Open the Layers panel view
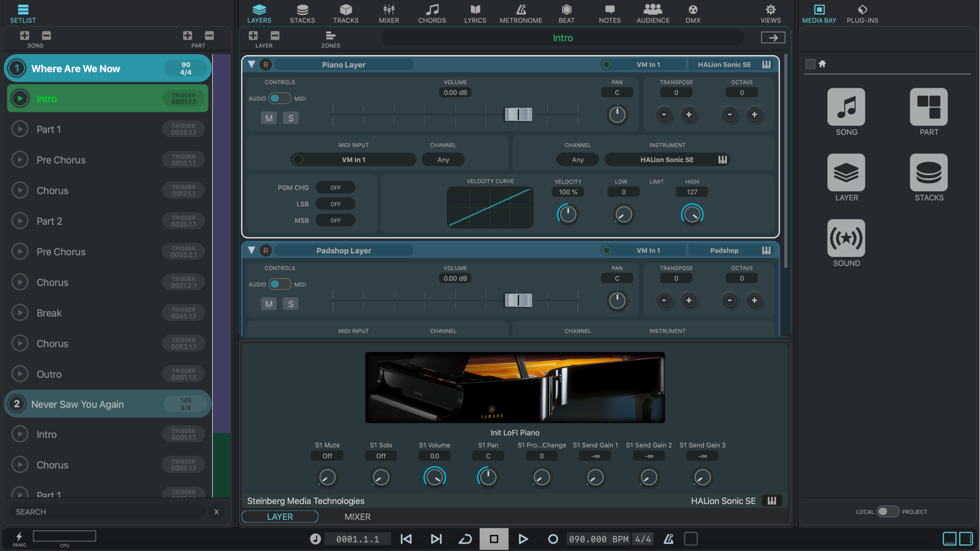The image size is (980, 551). tap(259, 11)
